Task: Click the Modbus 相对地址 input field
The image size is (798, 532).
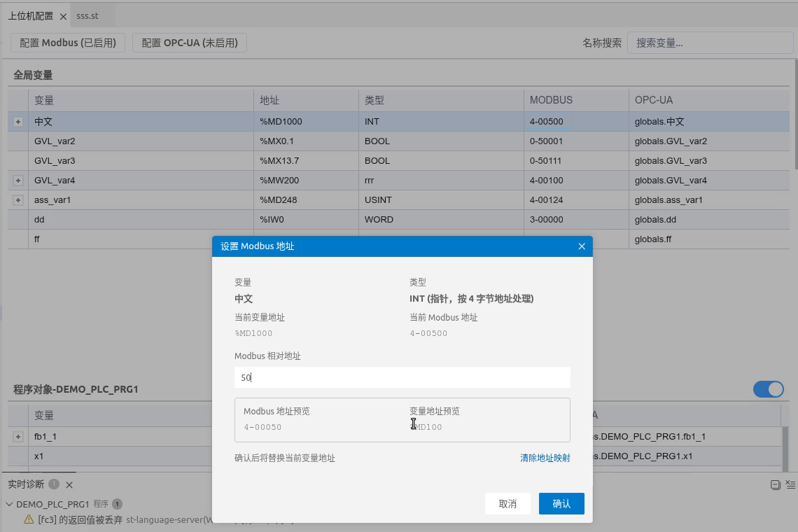Action: (402, 377)
